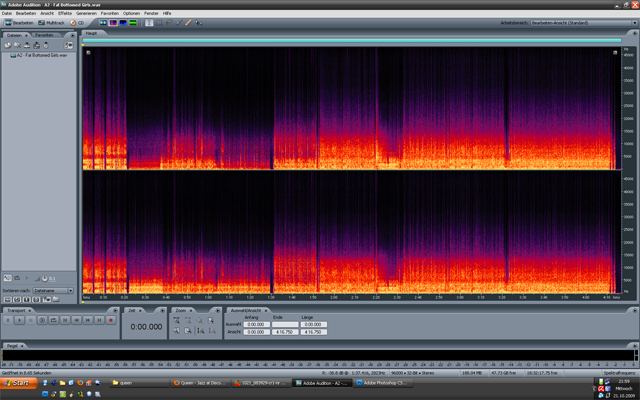
Task: Open the Sortieren nach dropdown
Action: (x=53, y=291)
